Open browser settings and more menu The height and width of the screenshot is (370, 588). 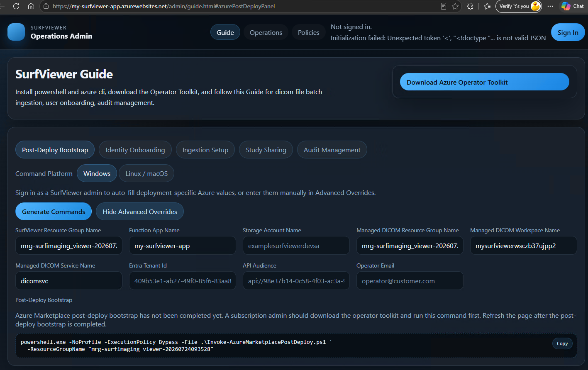pos(550,6)
